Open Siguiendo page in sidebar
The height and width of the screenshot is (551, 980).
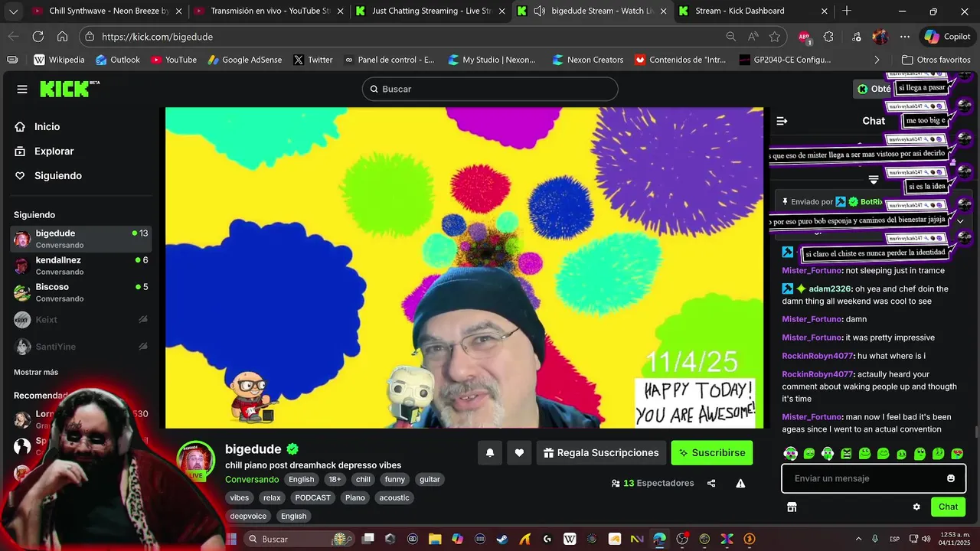(57, 176)
